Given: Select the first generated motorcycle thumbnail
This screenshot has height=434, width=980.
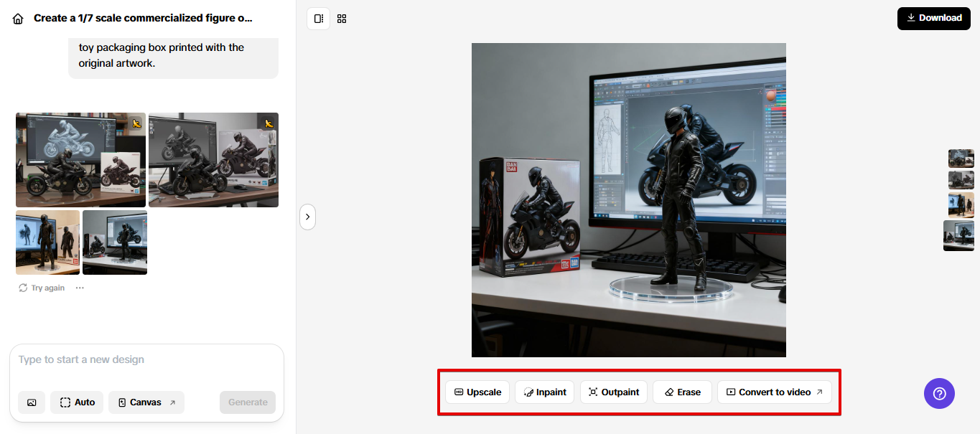Looking at the screenshot, I should [80, 159].
